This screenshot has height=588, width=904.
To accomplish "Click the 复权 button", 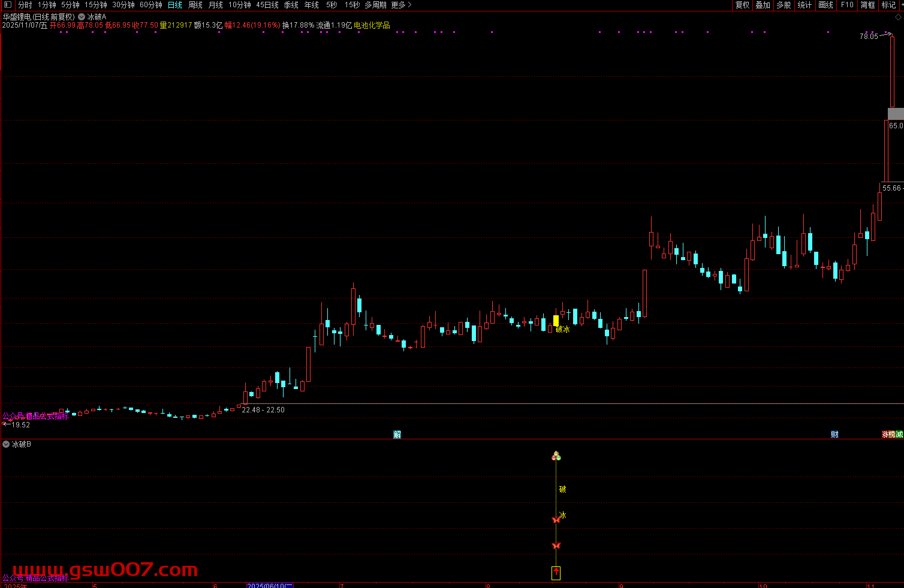I will pyautogui.click(x=742, y=5).
